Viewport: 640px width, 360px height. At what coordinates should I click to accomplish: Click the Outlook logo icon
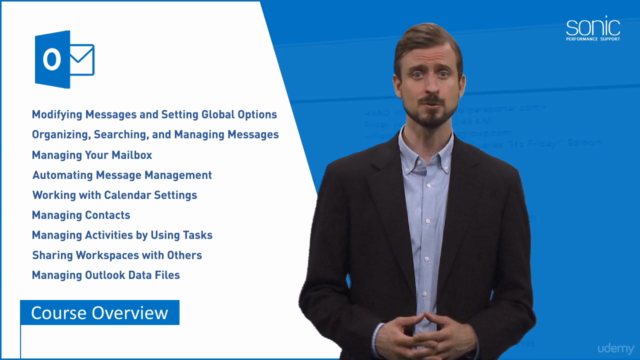64,59
